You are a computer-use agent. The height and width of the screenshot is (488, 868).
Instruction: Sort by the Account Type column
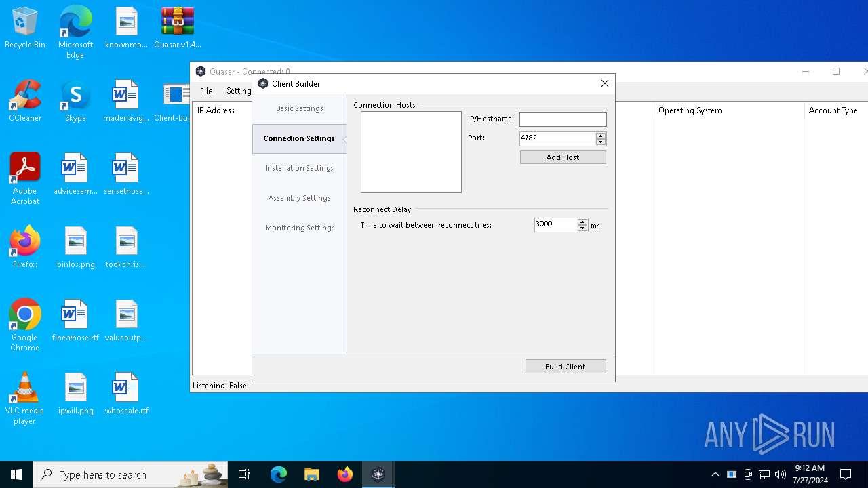point(836,110)
